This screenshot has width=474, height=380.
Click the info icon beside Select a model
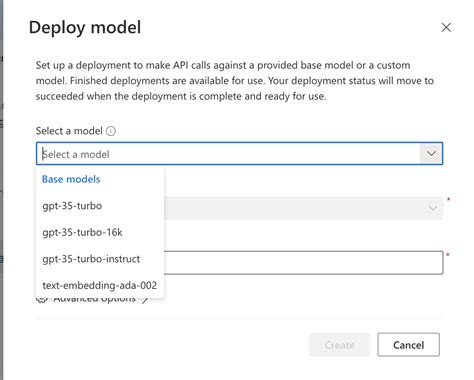[111, 131]
